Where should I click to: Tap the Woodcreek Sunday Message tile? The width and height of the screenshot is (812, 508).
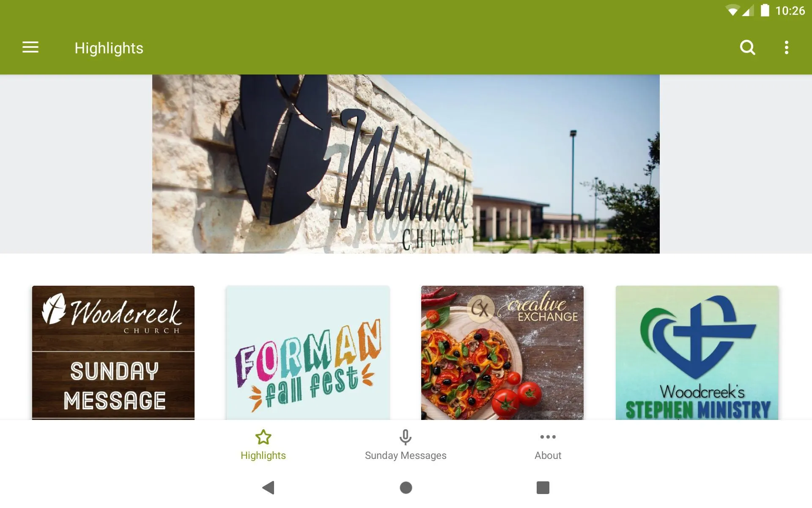click(x=113, y=352)
